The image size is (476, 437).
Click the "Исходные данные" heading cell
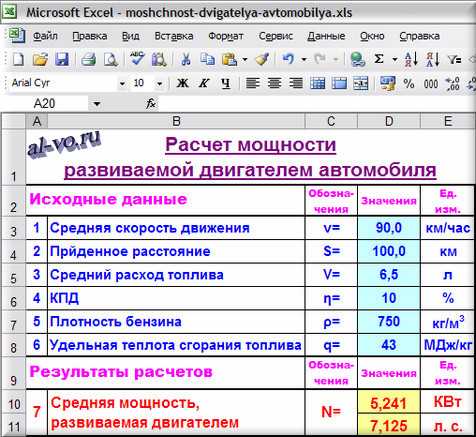point(165,200)
